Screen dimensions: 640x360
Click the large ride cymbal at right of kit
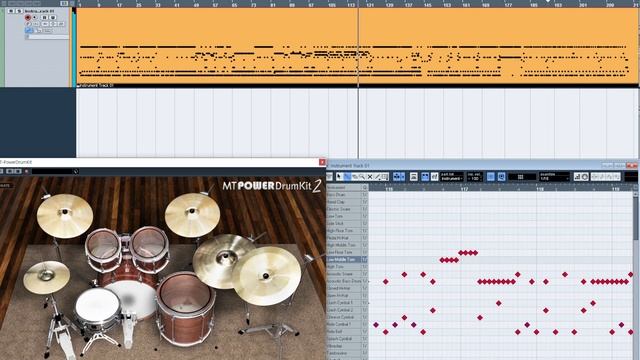coord(266,276)
